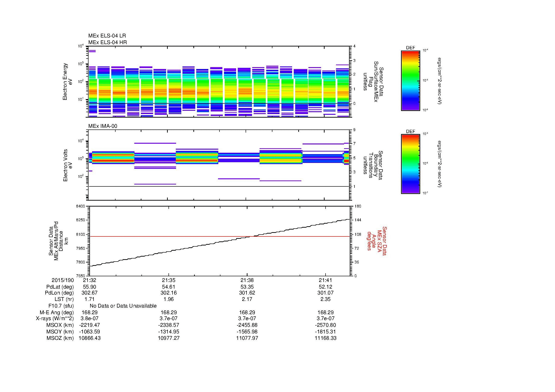
Task: Click the X-rays value '3.8e-07'
Action: [x=90, y=319]
